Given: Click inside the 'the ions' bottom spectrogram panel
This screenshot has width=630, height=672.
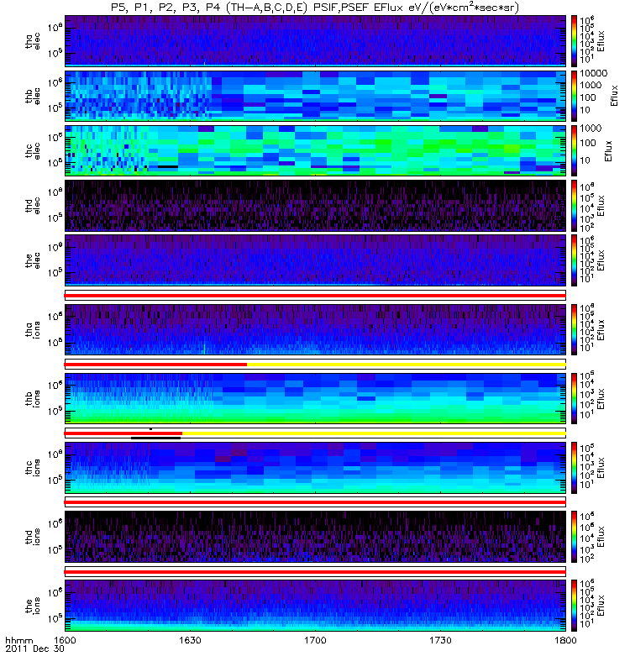Looking at the screenshot, I should 315,606.
